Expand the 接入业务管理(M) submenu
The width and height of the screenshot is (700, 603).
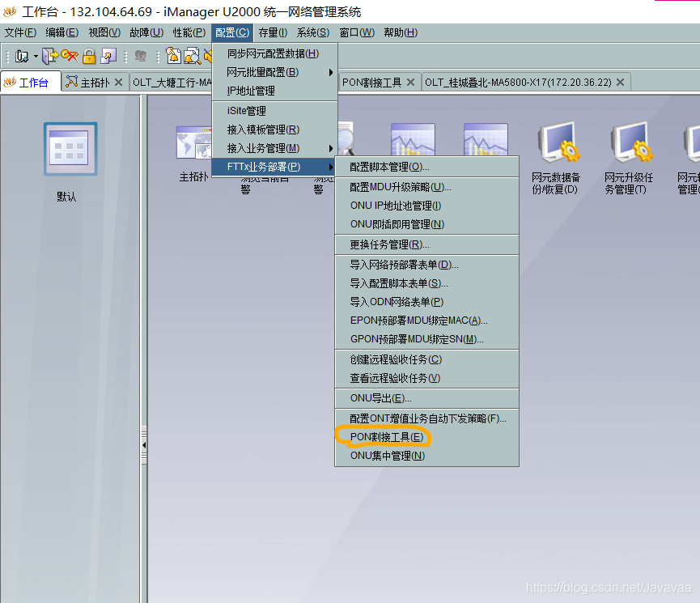tap(274, 148)
